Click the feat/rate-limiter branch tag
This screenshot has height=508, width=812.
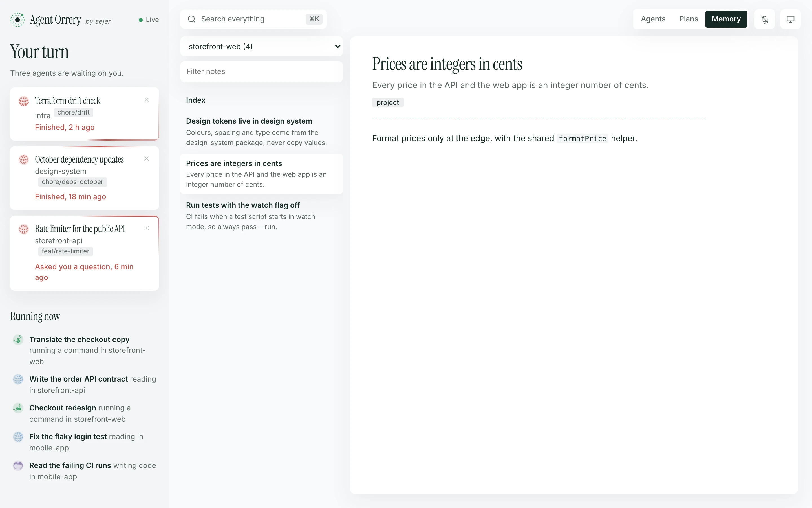click(x=65, y=251)
